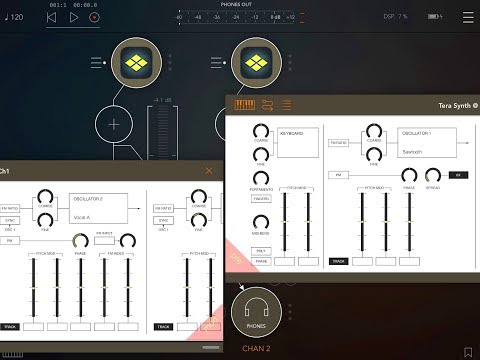Open the first channel's Tera Synth node
This screenshot has width=480, height=360.
tap(136, 63)
